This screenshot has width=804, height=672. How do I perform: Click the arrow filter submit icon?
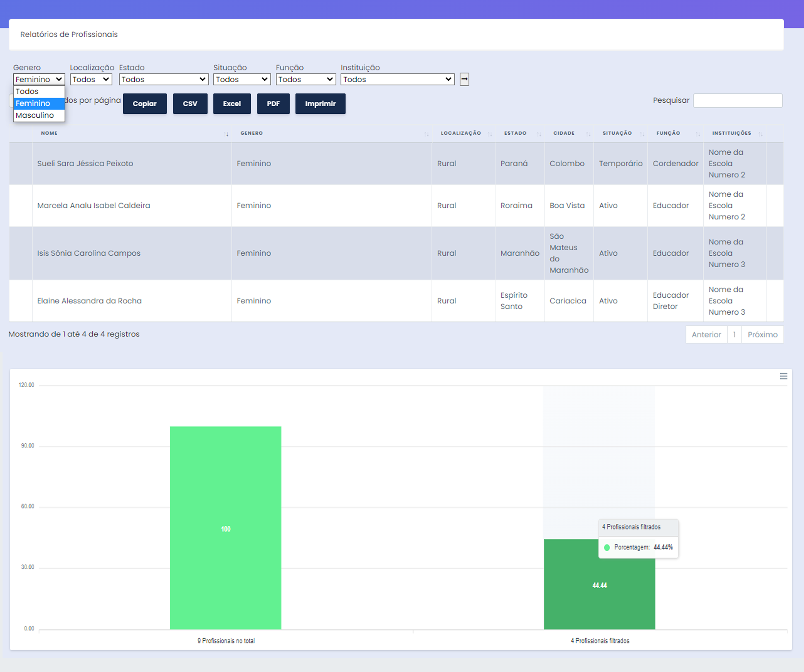[464, 79]
